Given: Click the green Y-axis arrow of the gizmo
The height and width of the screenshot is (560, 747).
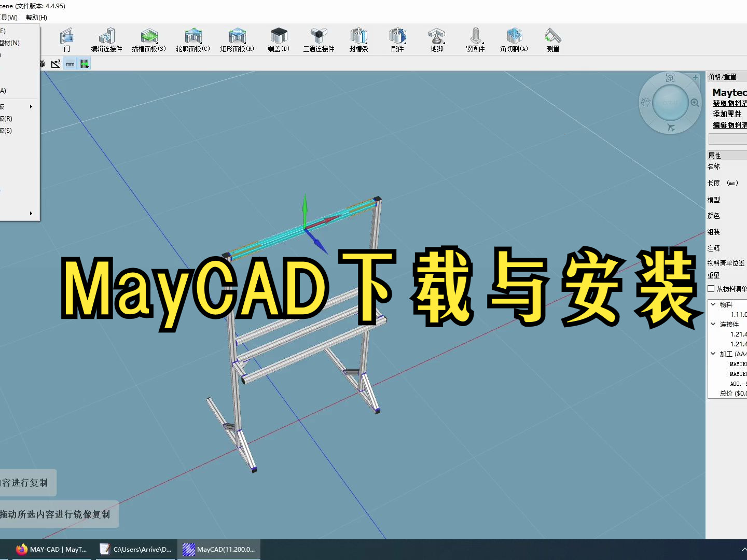Looking at the screenshot, I should [305, 205].
